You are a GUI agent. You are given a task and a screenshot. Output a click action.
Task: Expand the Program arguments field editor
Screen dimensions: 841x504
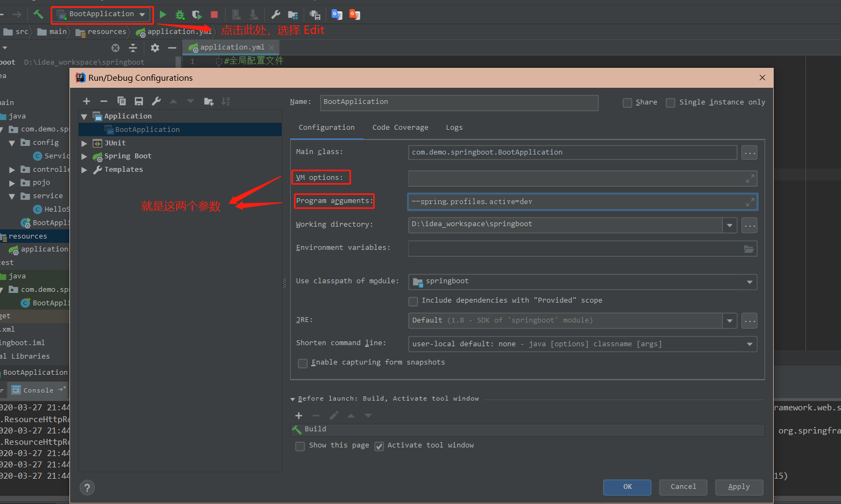coord(750,202)
